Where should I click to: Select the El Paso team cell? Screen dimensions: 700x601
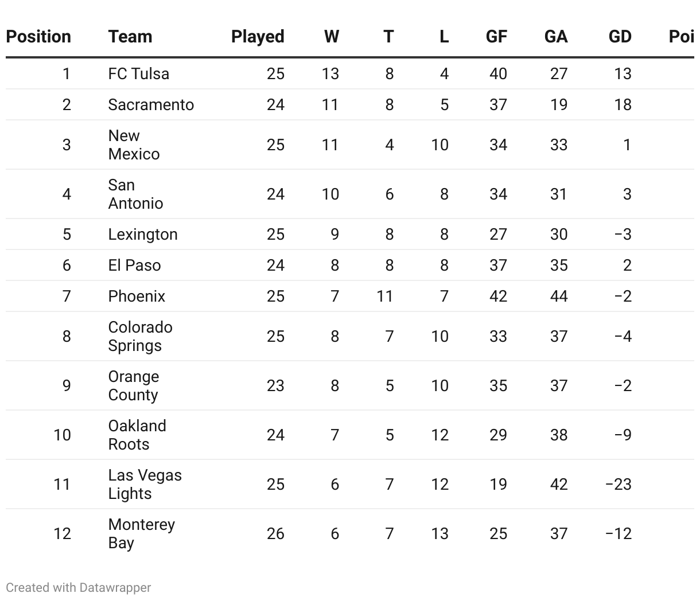click(x=134, y=265)
